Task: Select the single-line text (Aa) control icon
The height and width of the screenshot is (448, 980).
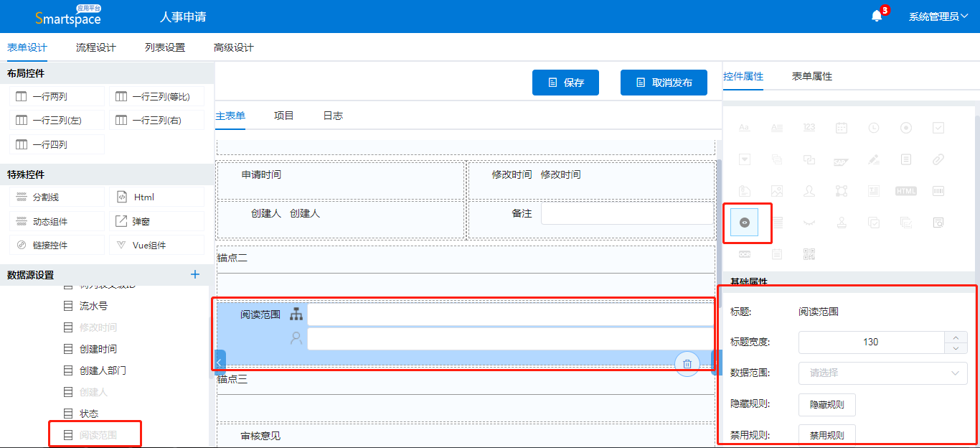Action: 744,128
